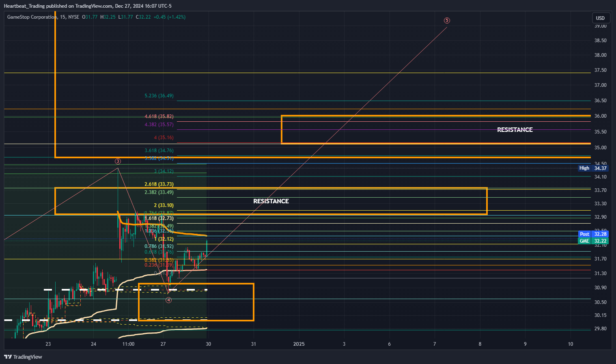This screenshot has height=364, width=616.
Task: Click the 4 (35.16) Fibonacci label
Action: point(164,138)
